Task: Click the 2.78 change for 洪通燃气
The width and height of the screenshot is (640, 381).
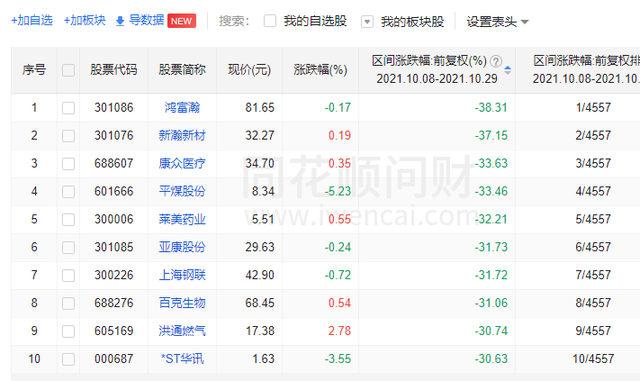Action: tap(340, 331)
